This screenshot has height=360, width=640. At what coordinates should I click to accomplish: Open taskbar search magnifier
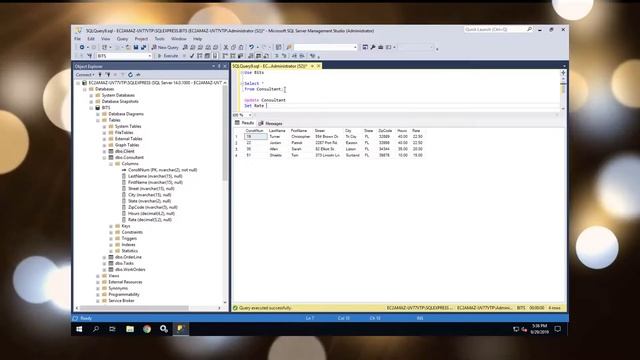click(96, 329)
